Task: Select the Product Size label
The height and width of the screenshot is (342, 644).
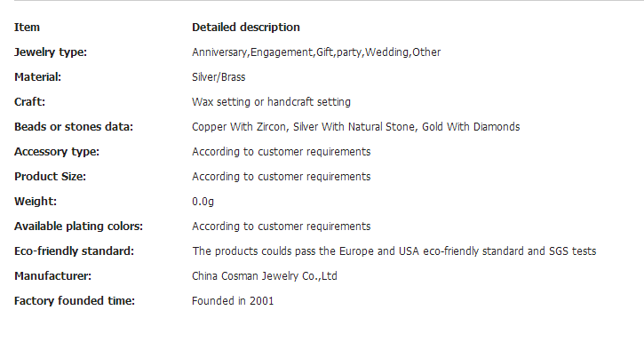Action: (50, 177)
